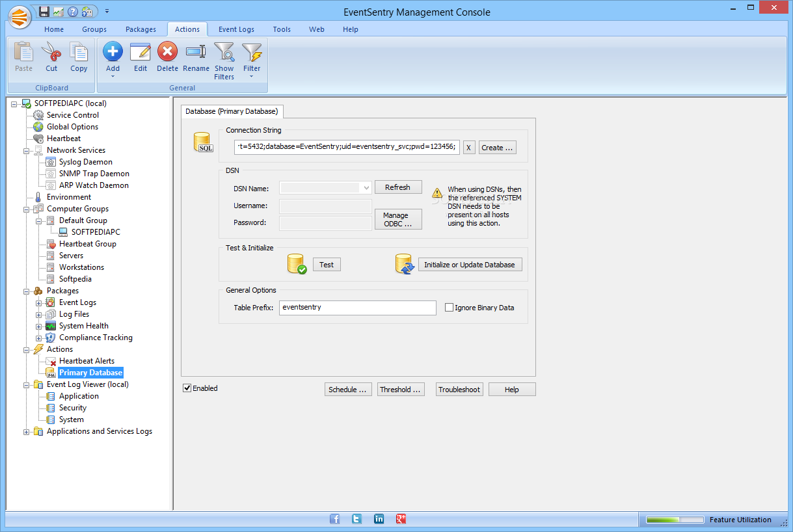Open the chart icon in quick access toolbar

pyautogui.click(x=59, y=11)
